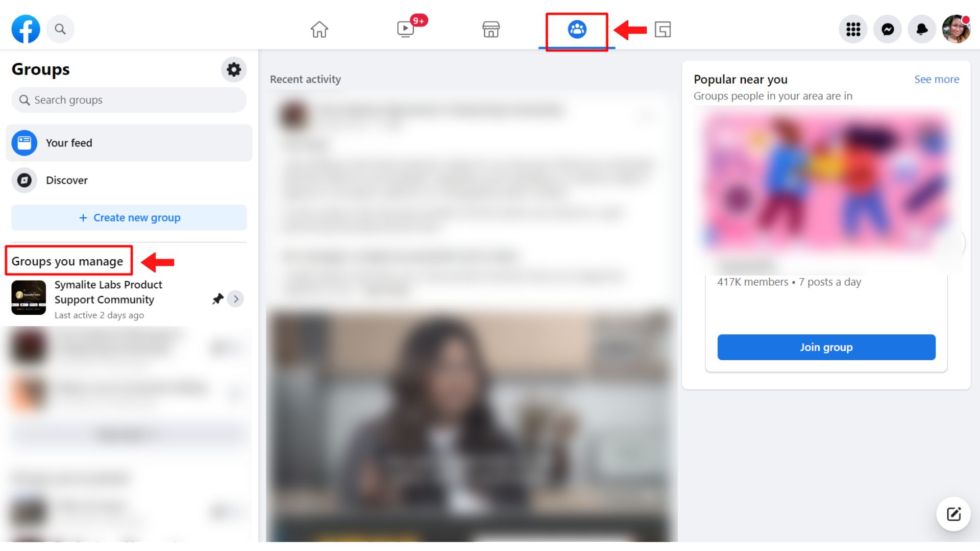Click the 'Groups you manage' heading
980x551 pixels.
pyautogui.click(x=67, y=262)
